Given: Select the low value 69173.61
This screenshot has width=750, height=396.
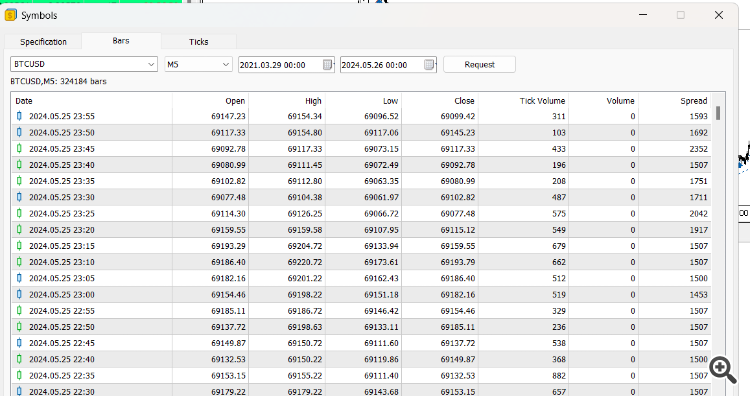Looking at the screenshot, I should [x=381, y=262].
